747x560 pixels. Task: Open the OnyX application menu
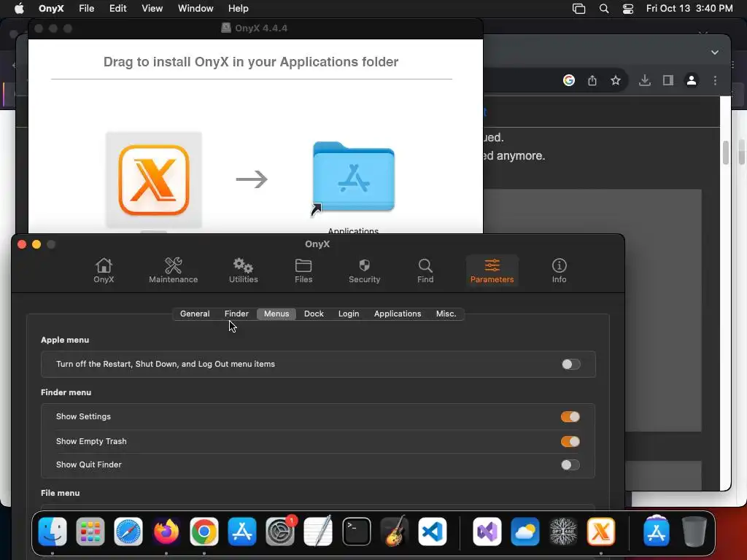[x=51, y=9]
